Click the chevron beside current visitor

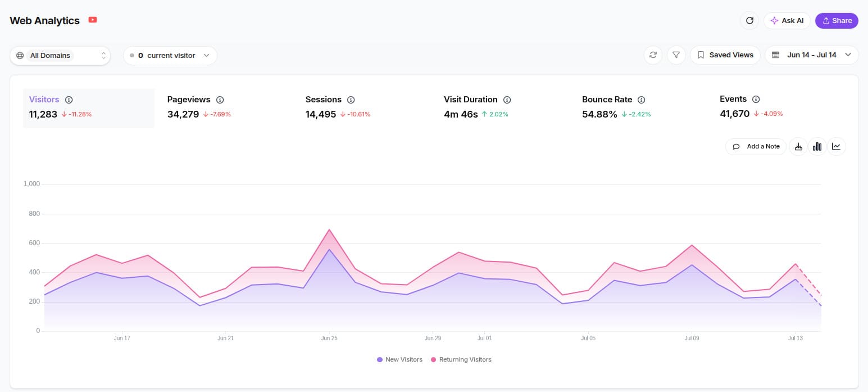(x=206, y=56)
